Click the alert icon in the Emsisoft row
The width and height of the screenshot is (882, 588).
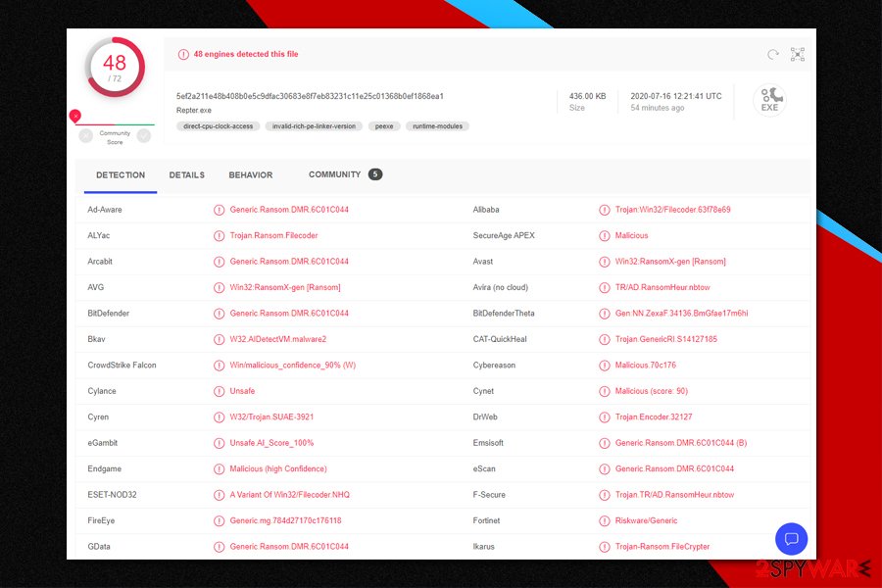pos(604,443)
